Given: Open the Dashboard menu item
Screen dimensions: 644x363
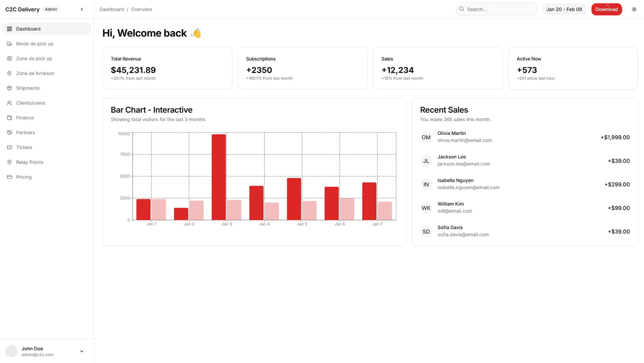Looking at the screenshot, I should [x=47, y=29].
